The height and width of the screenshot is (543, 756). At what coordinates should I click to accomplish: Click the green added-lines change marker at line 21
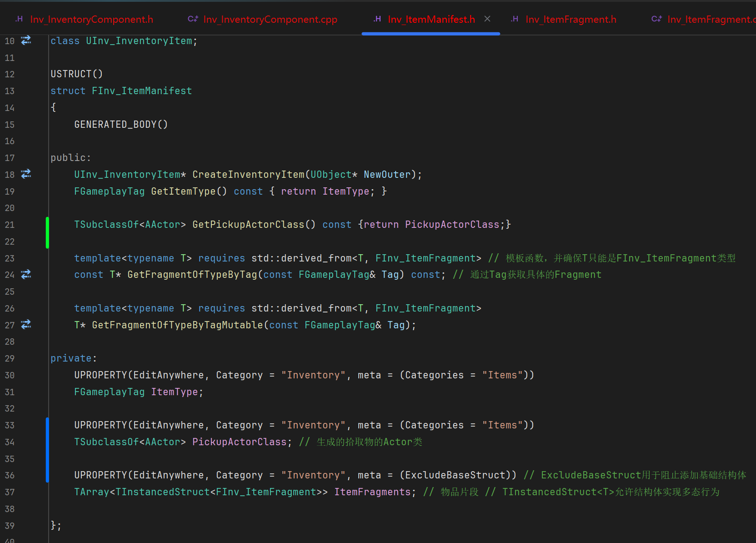(47, 233)
